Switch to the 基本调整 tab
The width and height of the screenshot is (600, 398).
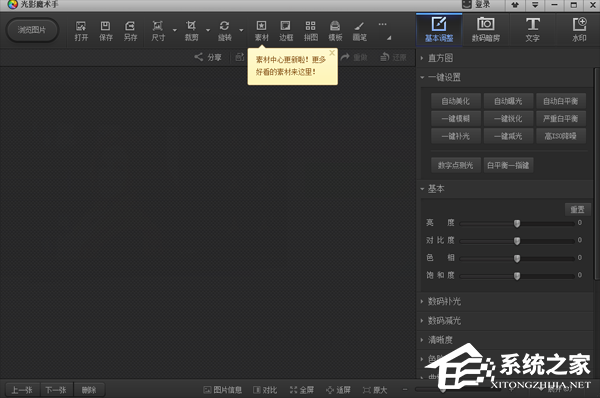[x=439, y=30]
